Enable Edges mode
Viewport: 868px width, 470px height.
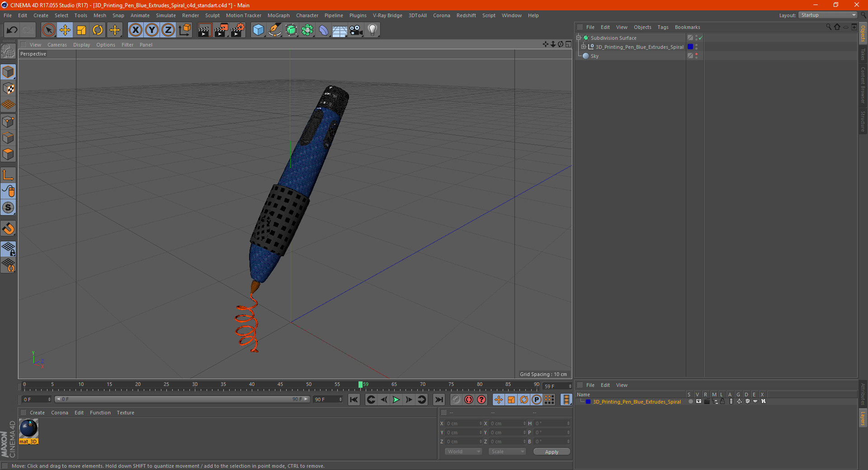(x=8, y=138)
